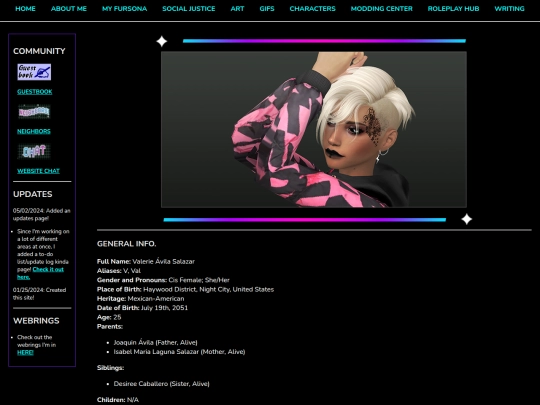Select the WRITING nav item
540x405 pixels.
[509, 9]
